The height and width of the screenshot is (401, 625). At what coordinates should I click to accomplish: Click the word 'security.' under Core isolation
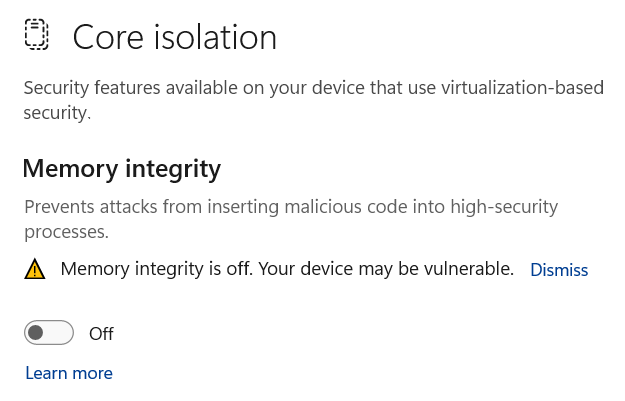click(57, 113)
